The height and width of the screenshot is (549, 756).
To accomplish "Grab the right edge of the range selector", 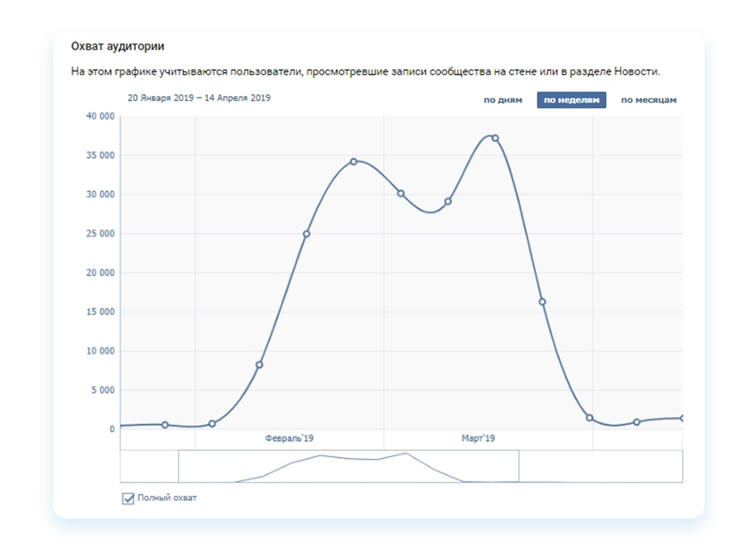I will click(x=519, y=466).
